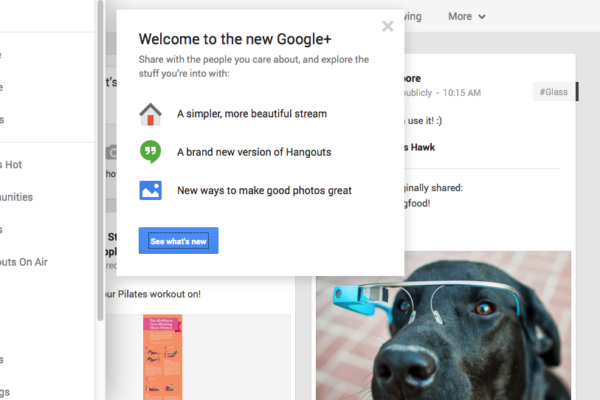Click the 'use it! :)' post text
Viewport: 600px width, 400px height.
coord(425,121)
